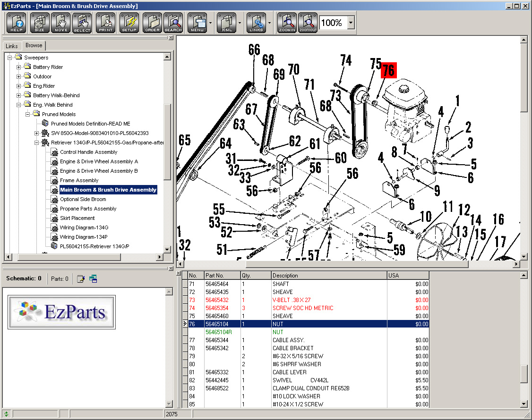Click the notes icon beside Parts count
532x420 pixels.
coord(81,278)
